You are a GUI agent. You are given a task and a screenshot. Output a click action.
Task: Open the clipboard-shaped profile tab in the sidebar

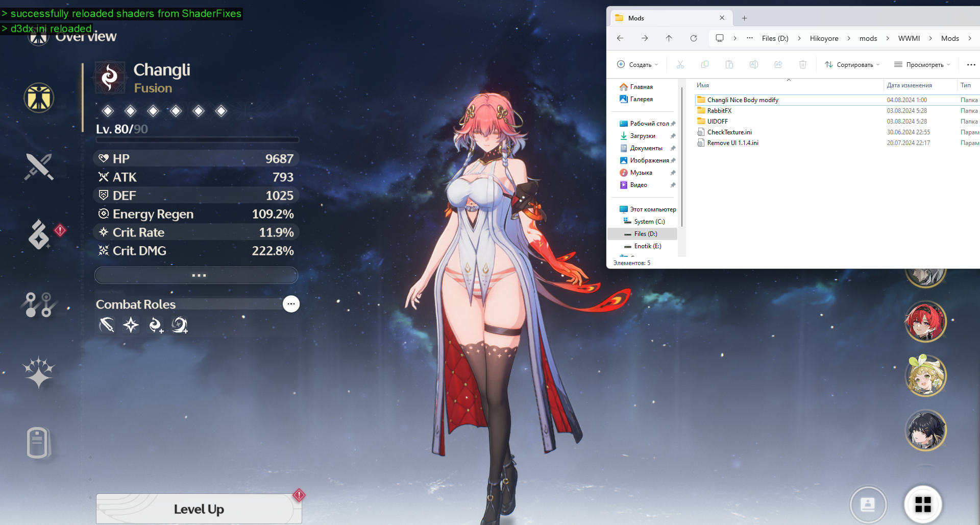tap(38, 442)
